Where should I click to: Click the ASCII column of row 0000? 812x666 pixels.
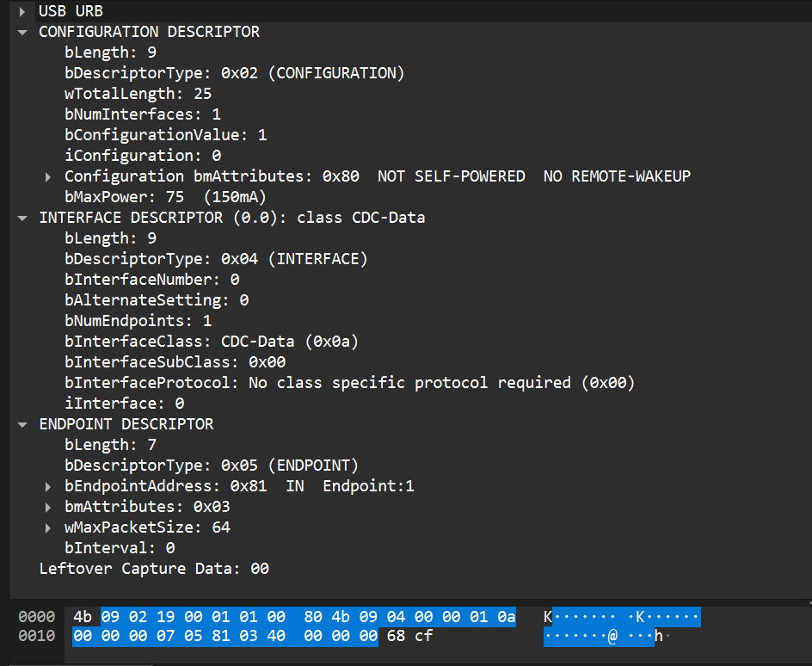click(x=621, y=617)
